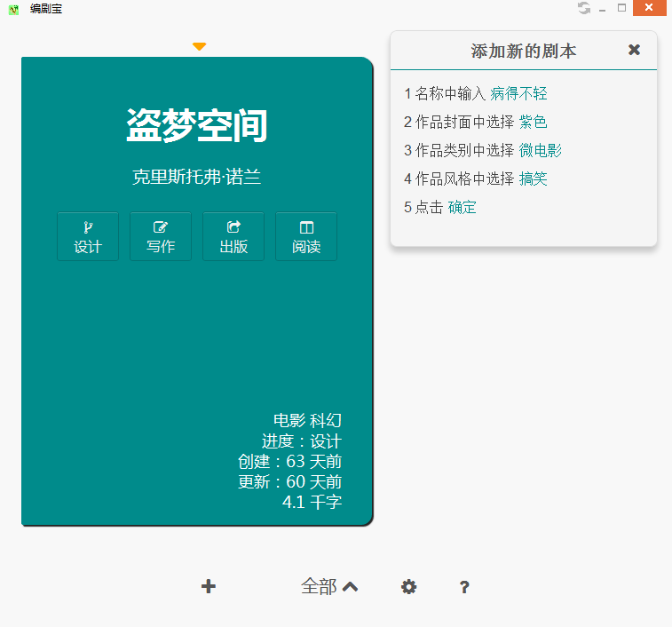Add a new script with plus icon
Screen dimensions: 672x627
[209, 586]
